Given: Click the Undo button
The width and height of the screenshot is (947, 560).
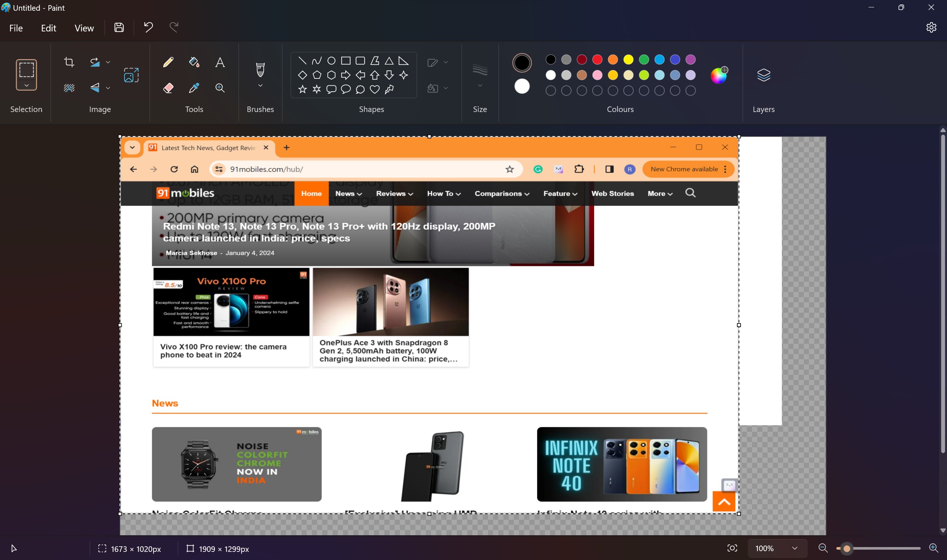Looking at the screenshot, I should tap(147, 27).
